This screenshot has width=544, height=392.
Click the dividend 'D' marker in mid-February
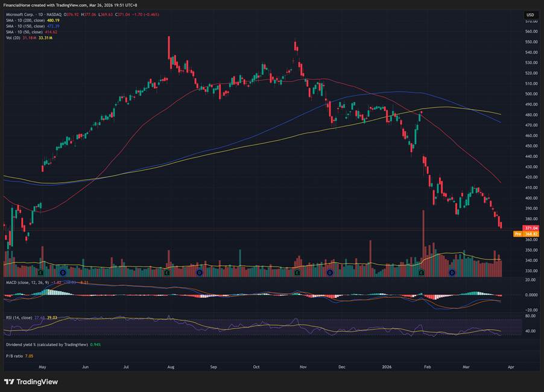pos(452,273)
